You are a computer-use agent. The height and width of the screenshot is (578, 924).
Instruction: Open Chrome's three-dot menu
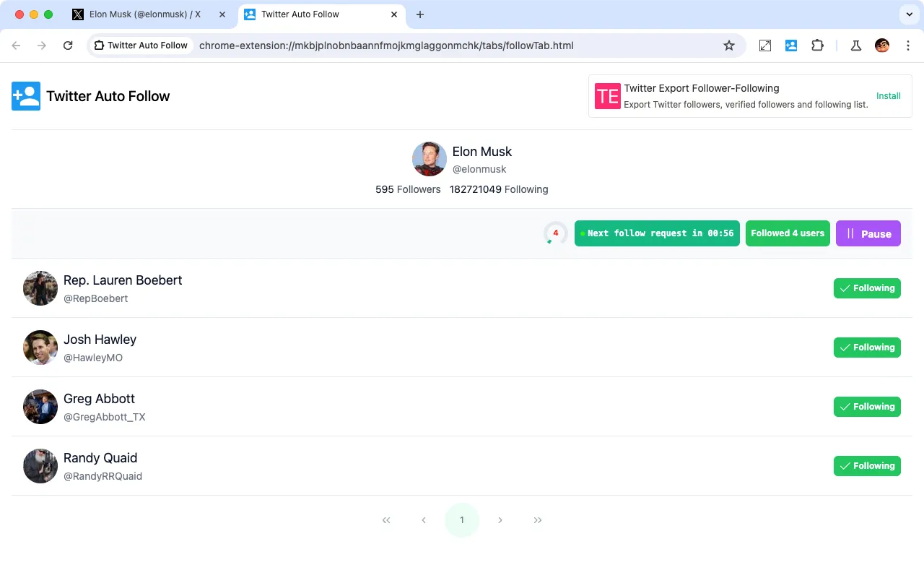click(x=908, y=45)
